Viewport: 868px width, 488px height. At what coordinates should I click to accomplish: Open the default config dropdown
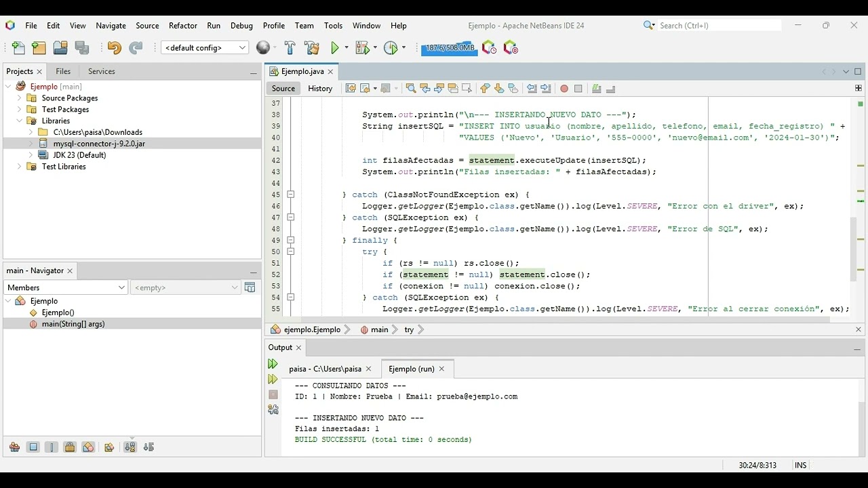coord(205,47)
